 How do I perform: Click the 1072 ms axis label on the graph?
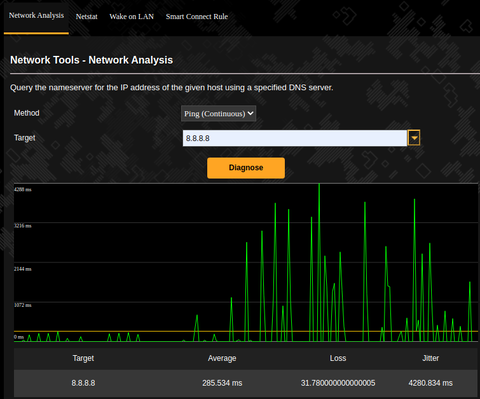click(x=23, y=305)
